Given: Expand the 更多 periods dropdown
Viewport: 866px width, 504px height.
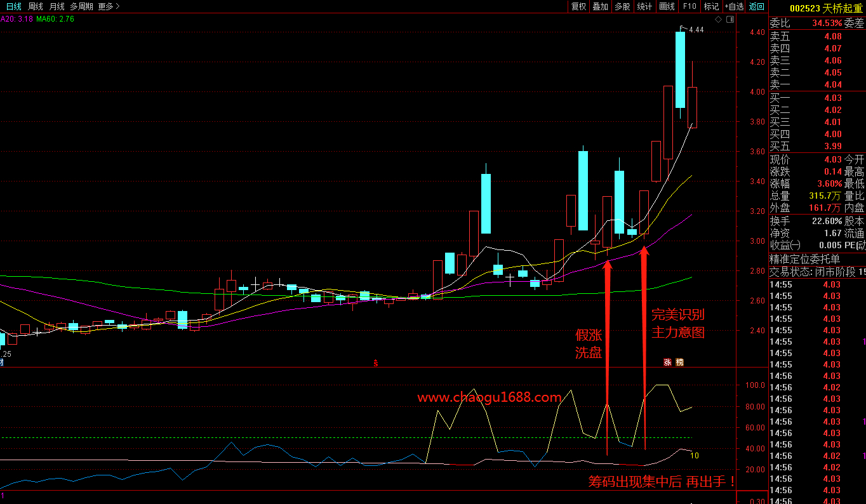Looking at the screenshot, I should pyautogui.click(x=109, y=6).
